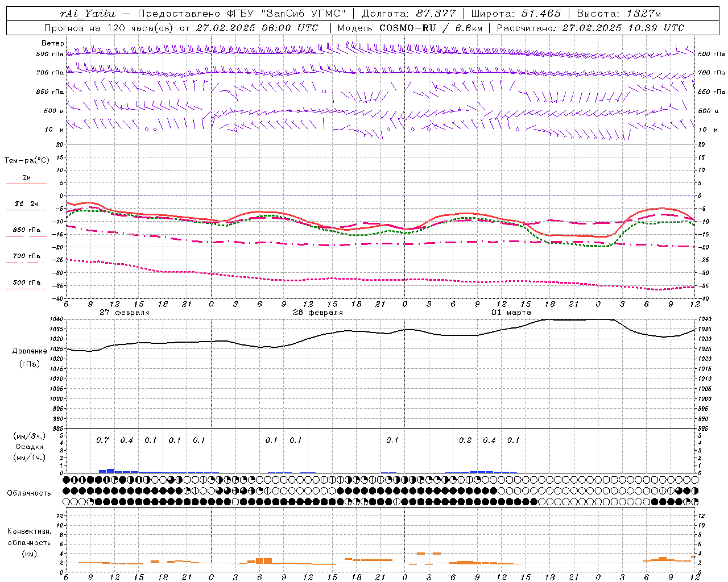Click the Высота: 1327м header entry
This screenshot has height=582, width=728.
(619, 14)
